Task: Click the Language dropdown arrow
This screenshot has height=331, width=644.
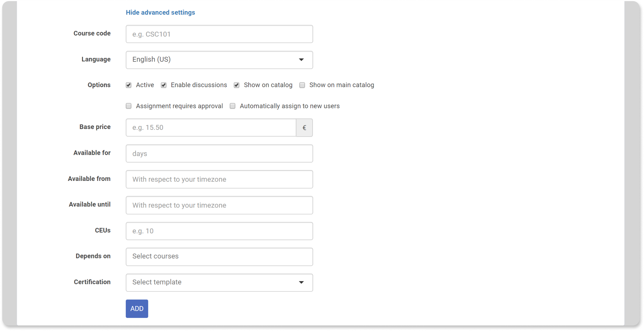Action: (x=301, y=60)
